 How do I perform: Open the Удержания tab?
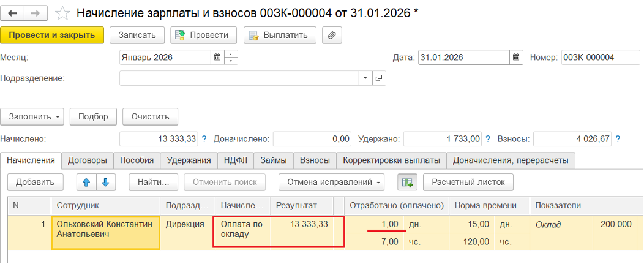189,160
